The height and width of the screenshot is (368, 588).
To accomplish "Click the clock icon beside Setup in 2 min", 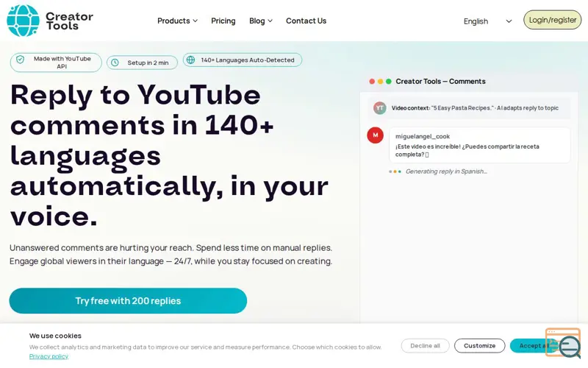I will tap(115, 63).
